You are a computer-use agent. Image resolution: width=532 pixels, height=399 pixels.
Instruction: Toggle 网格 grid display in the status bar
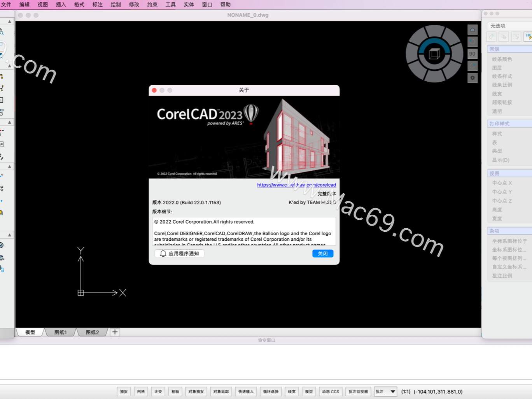[141, 392]
